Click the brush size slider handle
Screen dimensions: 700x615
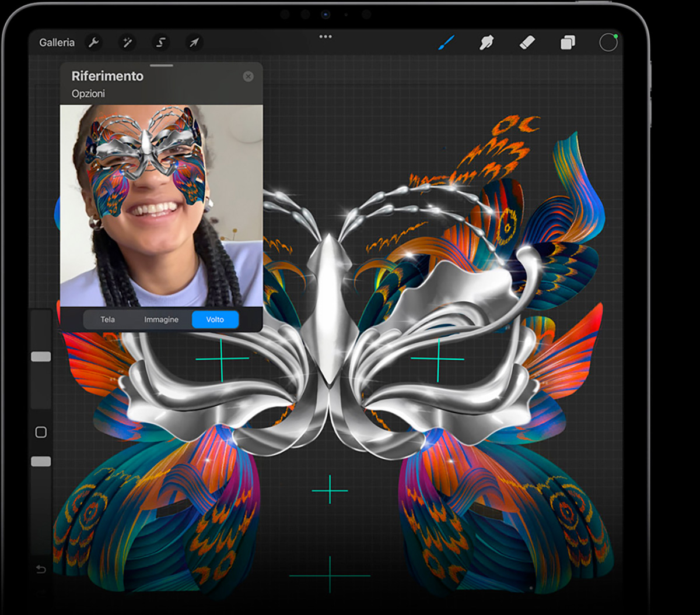pos(41,357)
